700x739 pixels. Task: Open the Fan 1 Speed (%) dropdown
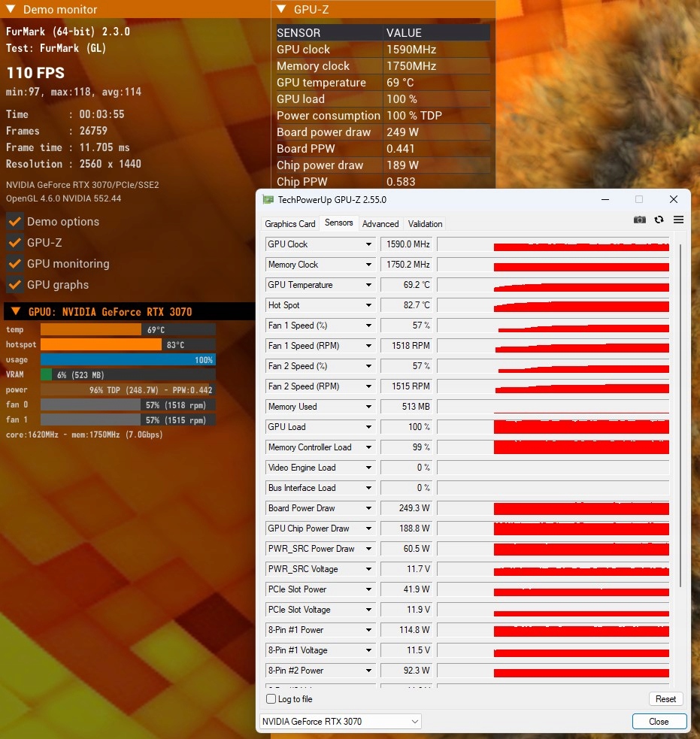click(x=368, y=326)
